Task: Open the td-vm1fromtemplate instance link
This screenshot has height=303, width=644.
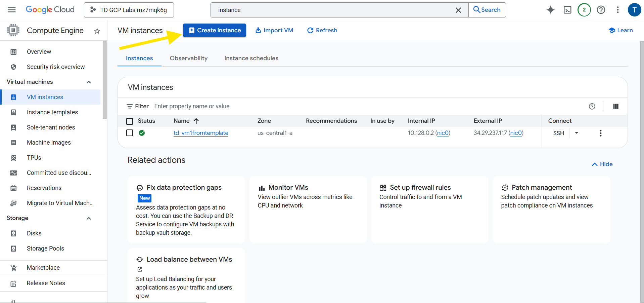Action: click(x=201, y=133)
